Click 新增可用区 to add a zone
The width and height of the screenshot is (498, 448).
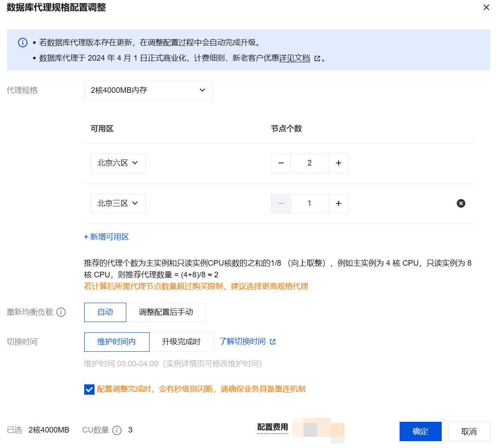tap(107, 237)
